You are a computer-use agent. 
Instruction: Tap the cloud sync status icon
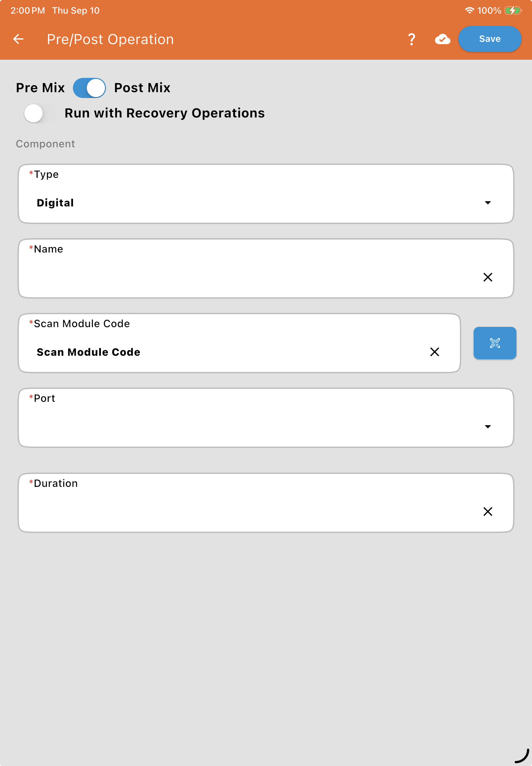click(x=442, y=39)
